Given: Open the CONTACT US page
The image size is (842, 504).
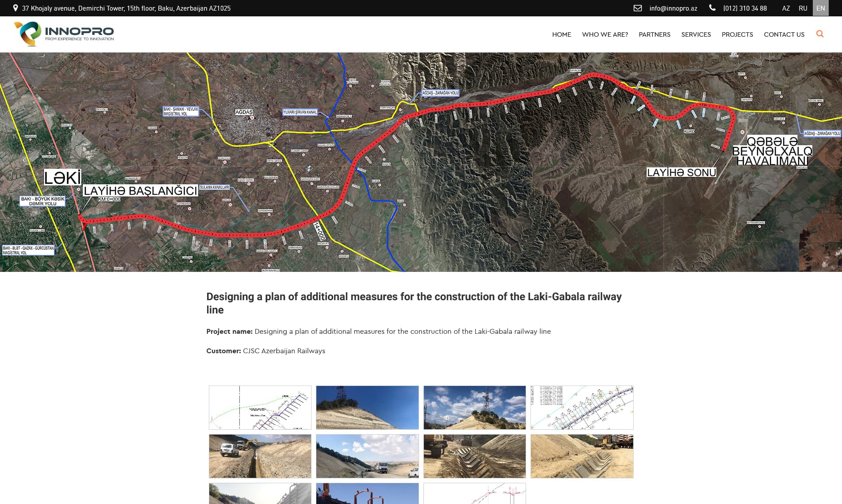Looking at the screenshot, I should (x=784, y=34).
